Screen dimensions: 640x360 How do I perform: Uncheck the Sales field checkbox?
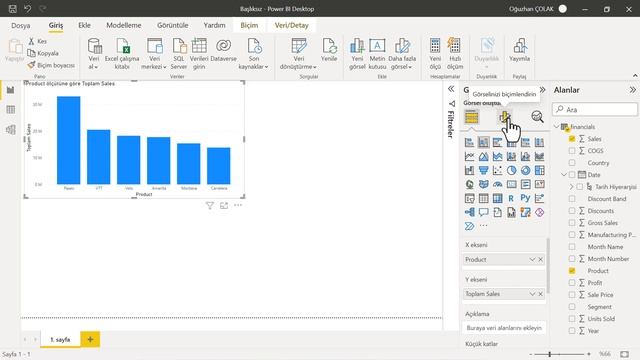572,139
